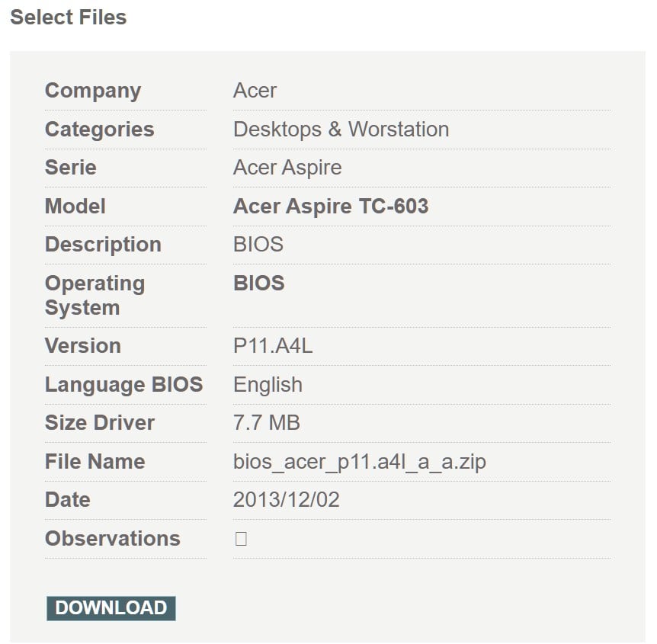Click the Desktops & Worstation category value
This screenshot has height=644, width=657.
(x=341, y=129)
